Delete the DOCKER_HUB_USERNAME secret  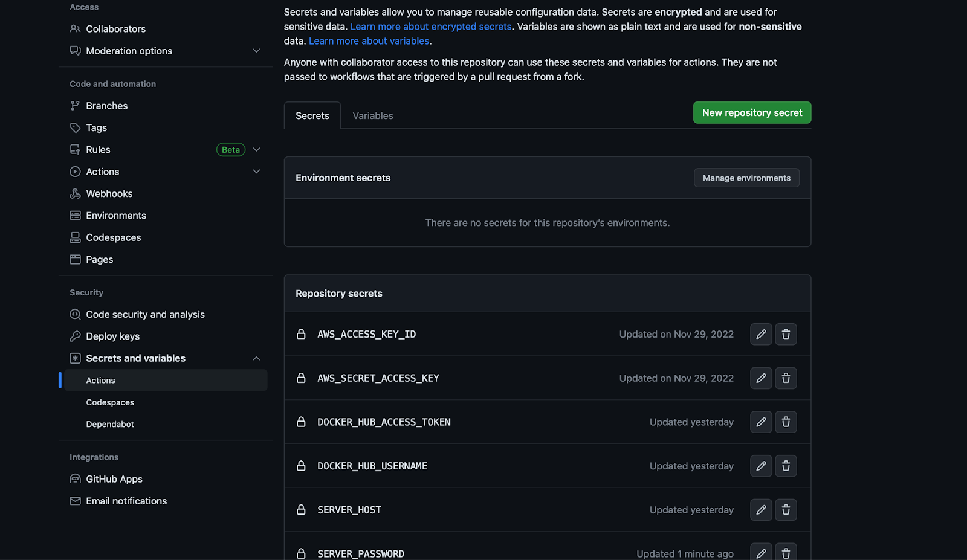[786, 466]
